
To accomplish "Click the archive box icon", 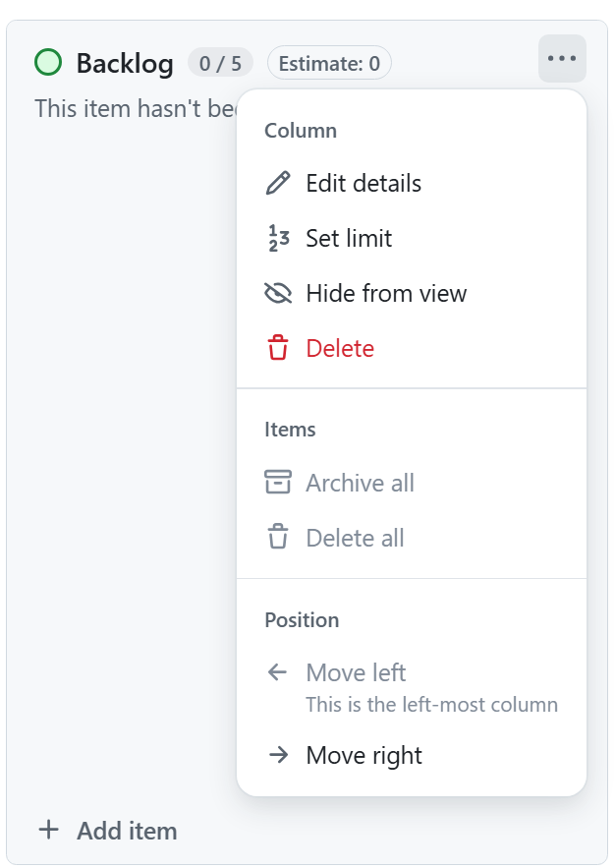I will [x=278, y=483].
